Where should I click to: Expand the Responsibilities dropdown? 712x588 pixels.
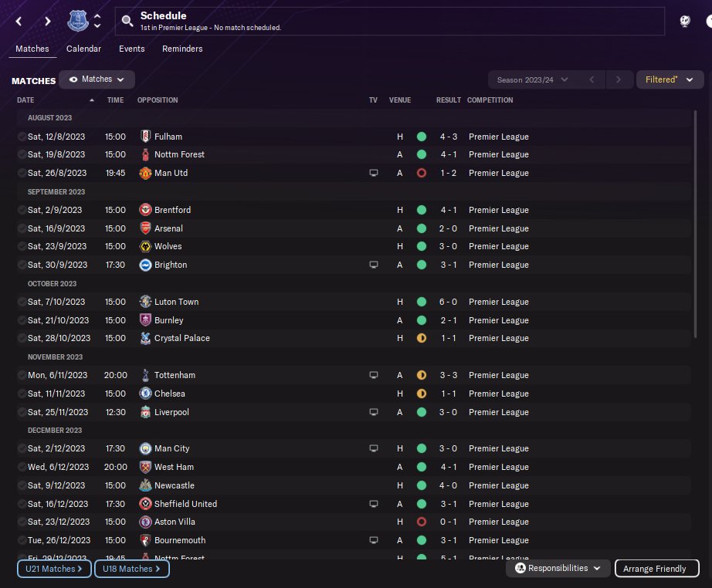tap(558, 568)
